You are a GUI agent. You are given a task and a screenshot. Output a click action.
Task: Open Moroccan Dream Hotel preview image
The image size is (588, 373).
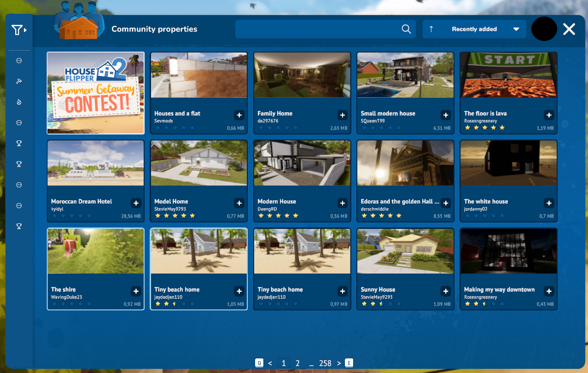click(x=96, y=163)
